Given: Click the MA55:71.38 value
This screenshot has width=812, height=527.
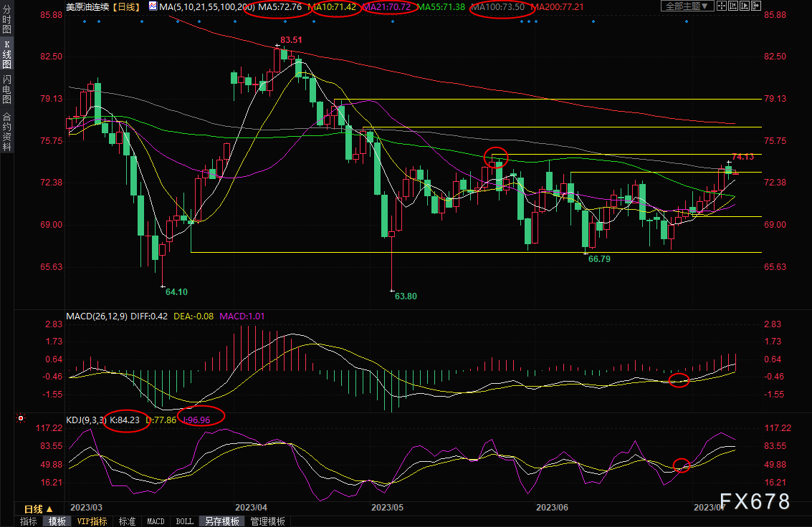Looking at the screenshot, I should 441,6.
